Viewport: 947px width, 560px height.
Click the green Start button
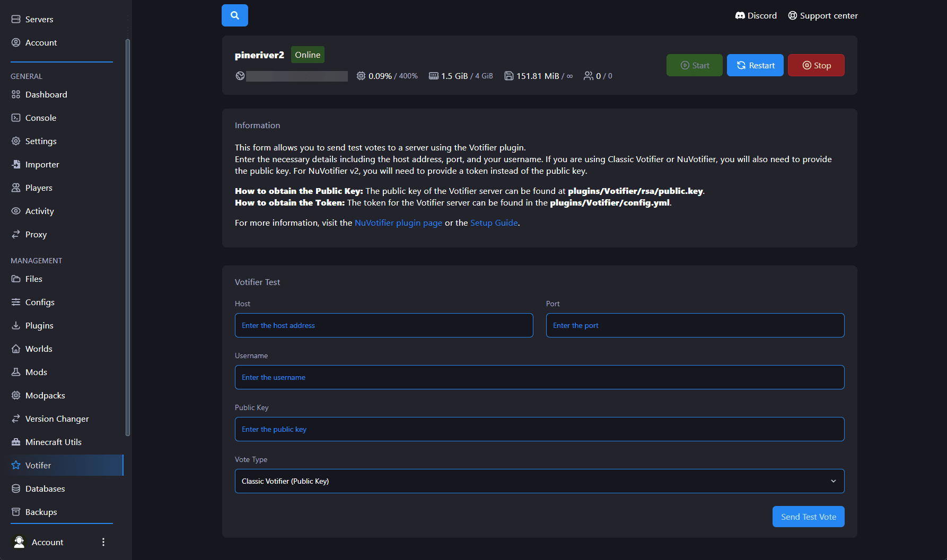point(694,65)
